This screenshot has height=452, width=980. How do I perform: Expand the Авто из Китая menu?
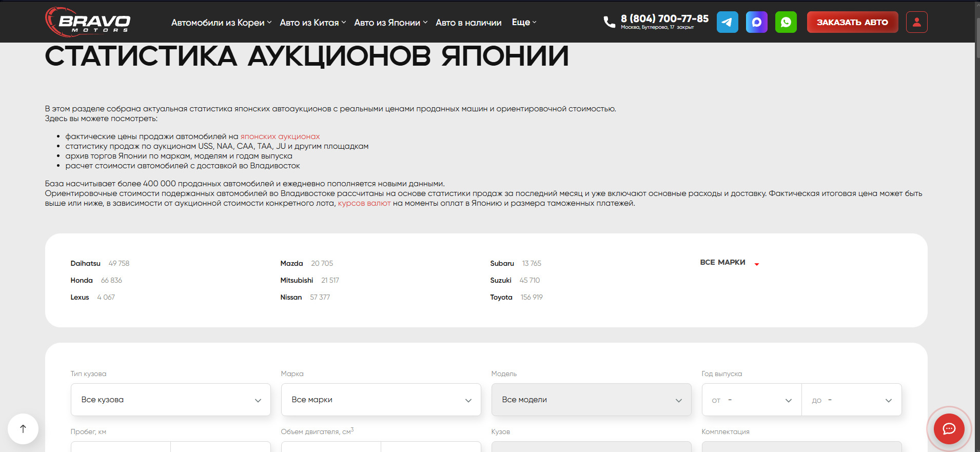(313, 23)
